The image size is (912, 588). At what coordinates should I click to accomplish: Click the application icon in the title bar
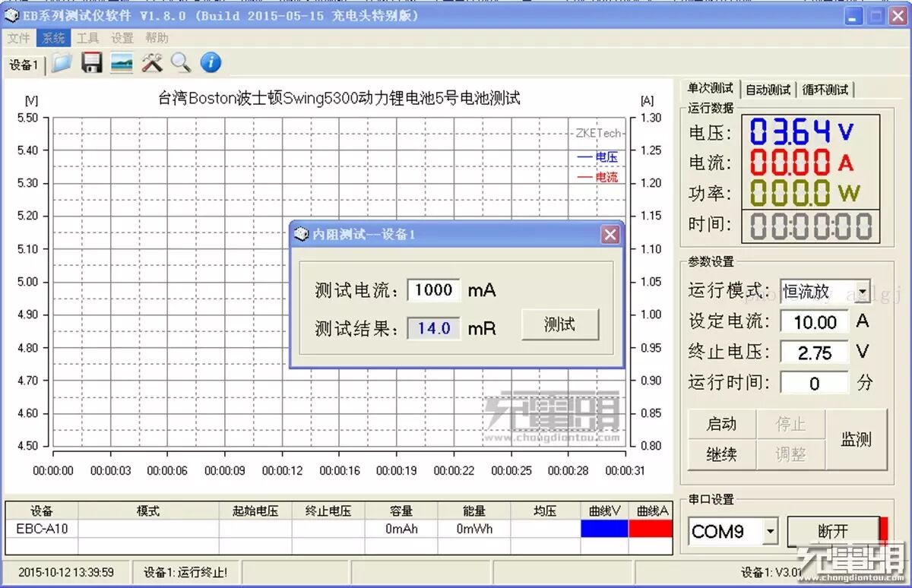click(11, 15)
